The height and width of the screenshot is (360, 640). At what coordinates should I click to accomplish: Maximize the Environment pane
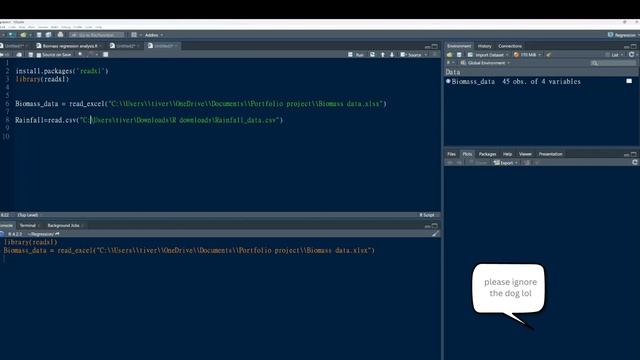(633, 46)
